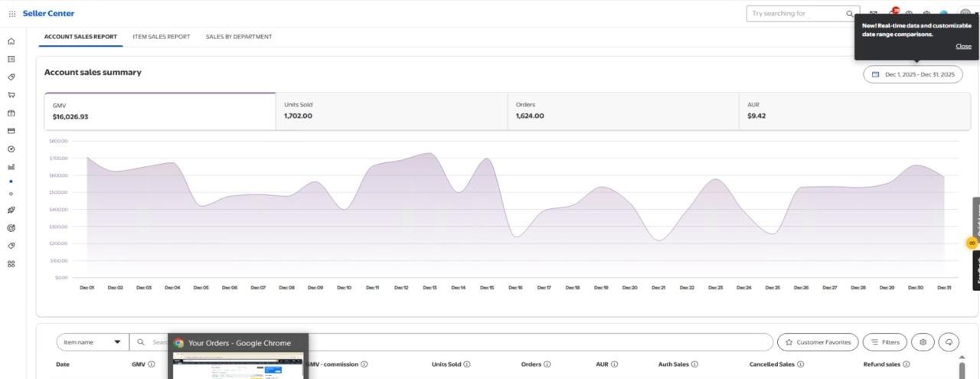Click the Cancelled Sales info icon

pos(801,364)
